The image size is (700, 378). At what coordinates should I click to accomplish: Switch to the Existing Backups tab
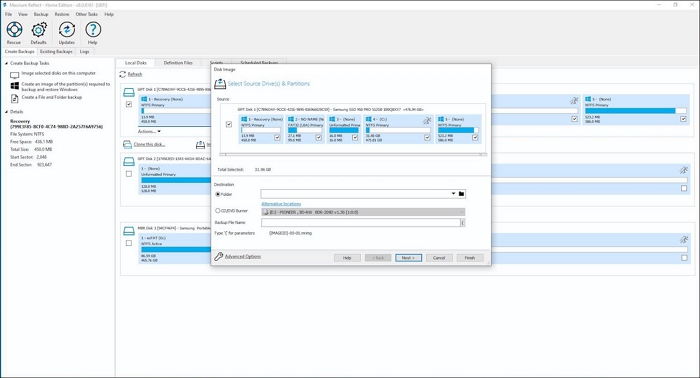coord(56,52)
